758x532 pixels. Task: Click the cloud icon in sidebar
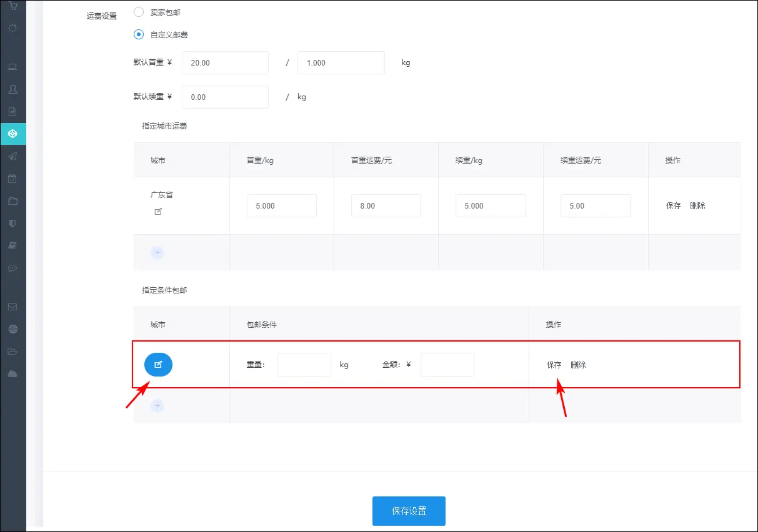12,373
